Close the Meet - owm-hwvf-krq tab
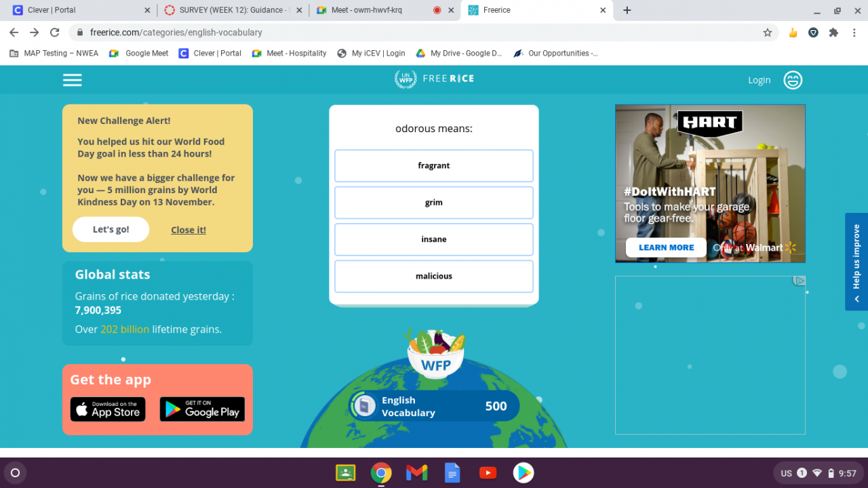The image size is (868, 488). pos(452,10)
